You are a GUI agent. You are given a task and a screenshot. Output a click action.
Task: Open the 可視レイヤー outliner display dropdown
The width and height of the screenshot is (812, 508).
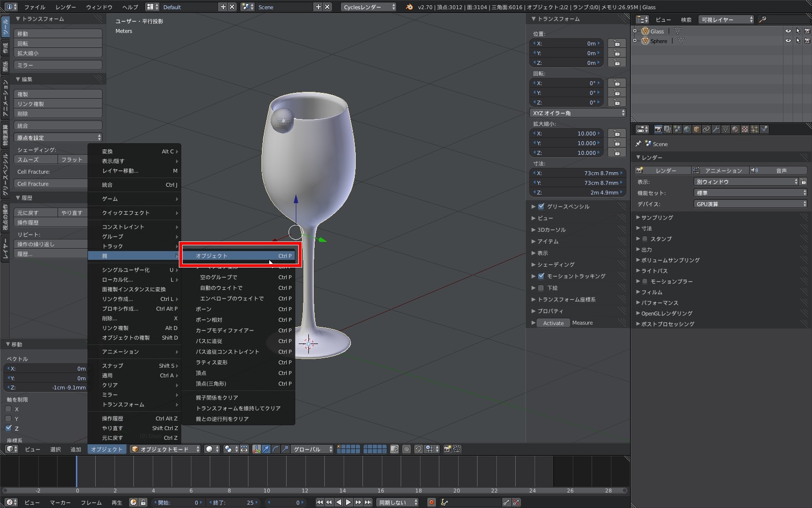click(x=726, y=19)
